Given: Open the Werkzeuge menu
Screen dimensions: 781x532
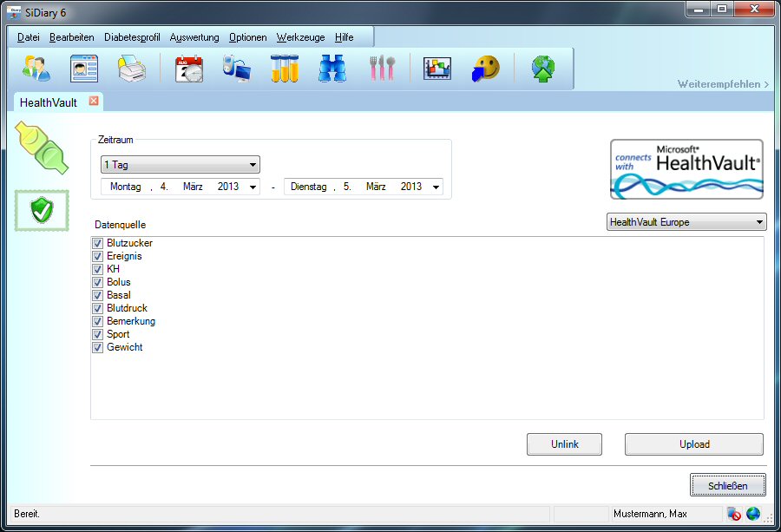Looking at the screenshot, I should point(300,37).
